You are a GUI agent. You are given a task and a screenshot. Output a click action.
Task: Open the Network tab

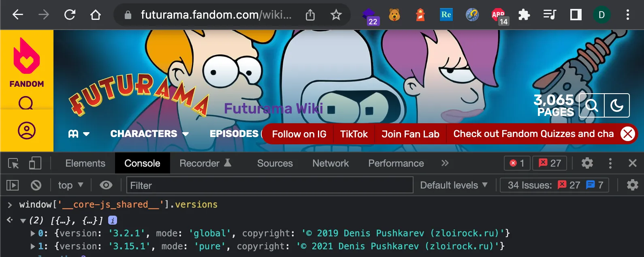331,163
